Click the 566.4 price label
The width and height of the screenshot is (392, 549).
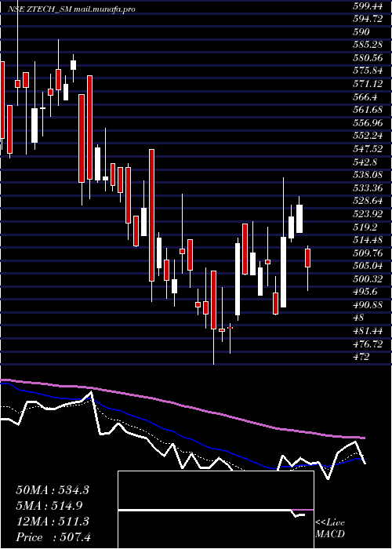[364, 96]
